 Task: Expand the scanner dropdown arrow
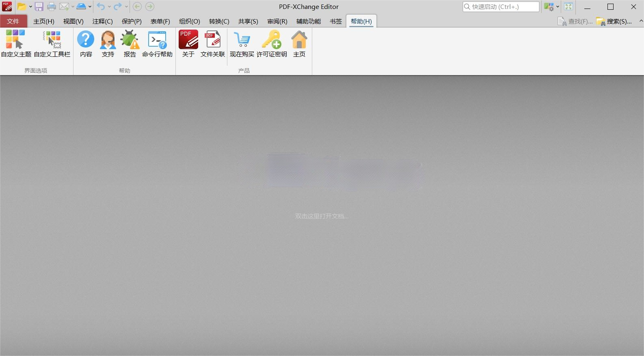click(90, 6)
